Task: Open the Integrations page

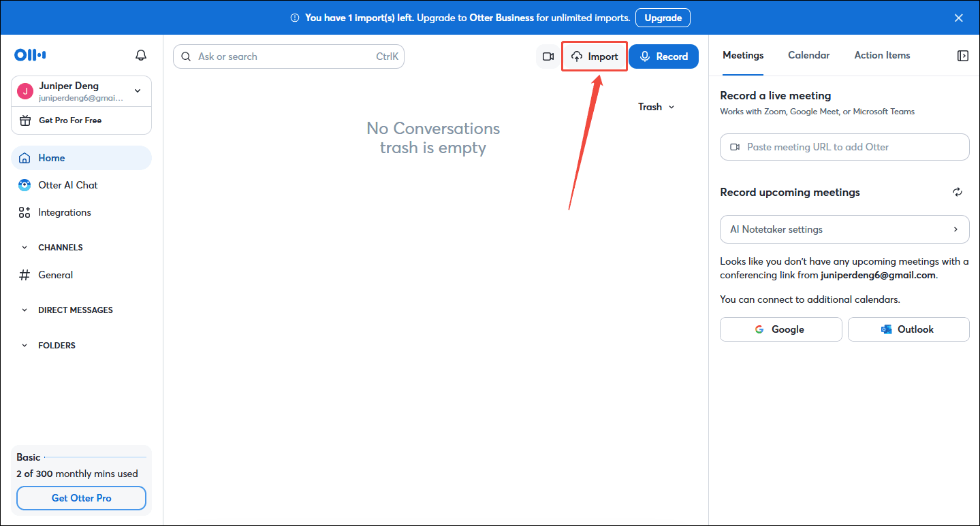Action: tap(64, 212)
